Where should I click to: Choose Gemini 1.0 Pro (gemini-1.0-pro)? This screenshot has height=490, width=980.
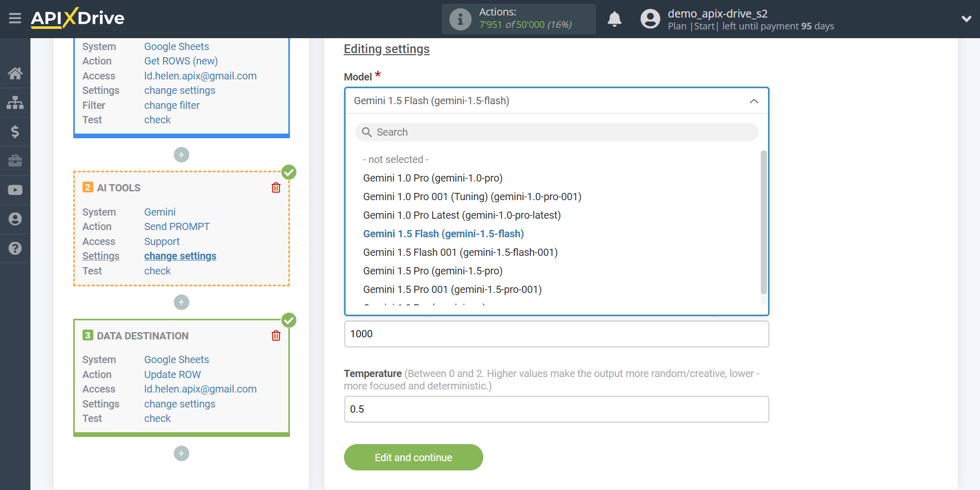(433, 178)
